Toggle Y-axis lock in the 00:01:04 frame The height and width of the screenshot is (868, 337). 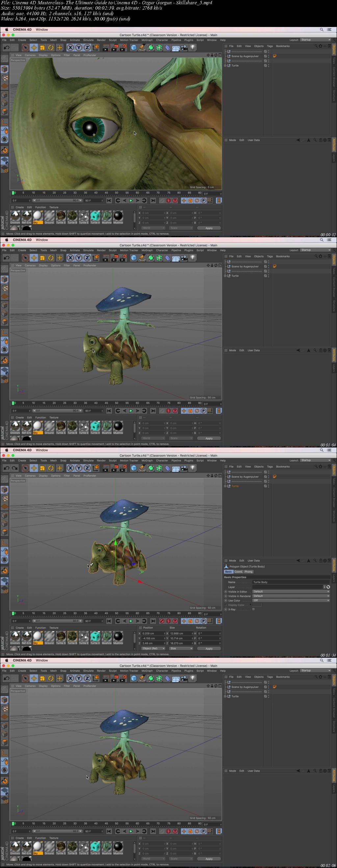pyautogui.click(x=79, y=258)
